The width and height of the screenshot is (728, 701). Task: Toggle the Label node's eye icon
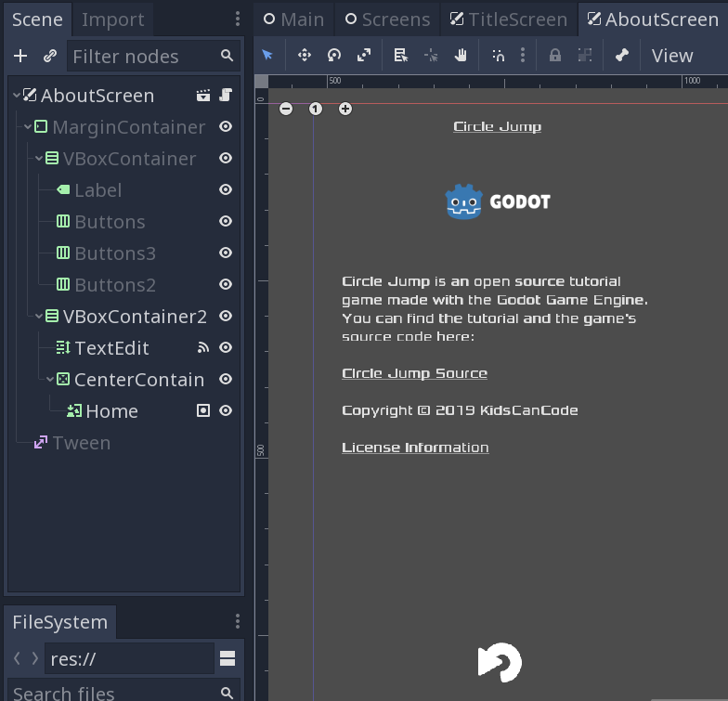pos(226,189)
